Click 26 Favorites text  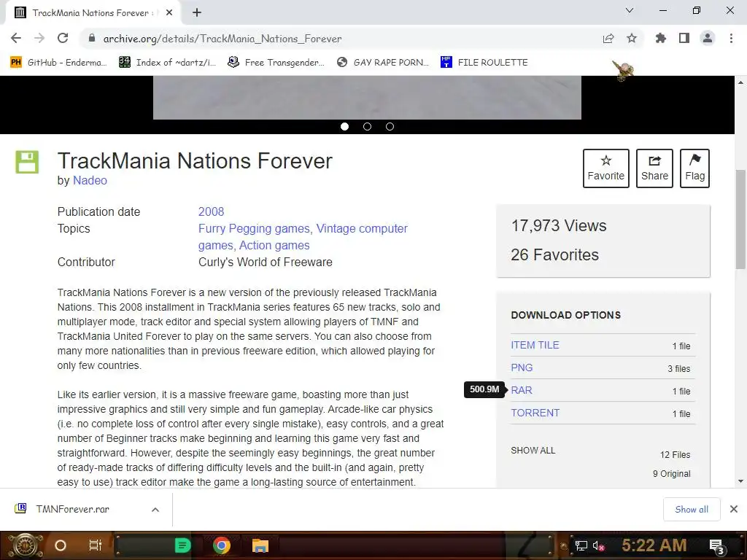click(x=554, y=254)
